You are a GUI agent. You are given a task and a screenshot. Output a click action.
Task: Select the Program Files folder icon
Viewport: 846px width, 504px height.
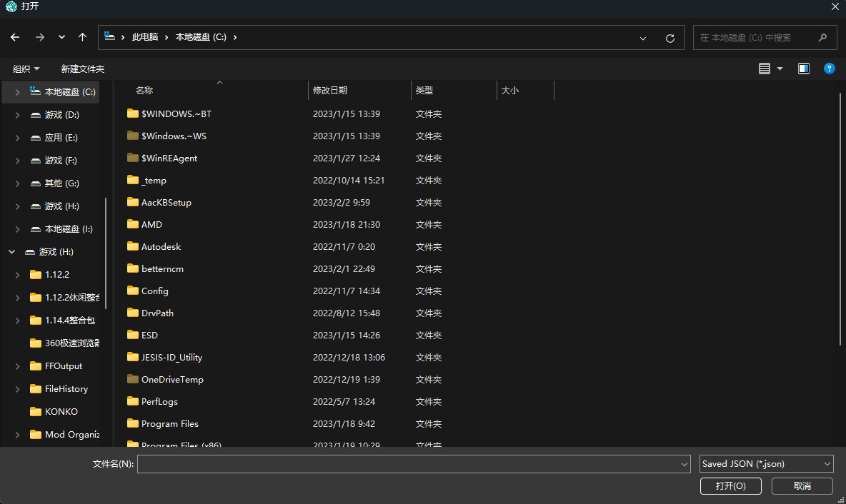click(x=133, y=423)
